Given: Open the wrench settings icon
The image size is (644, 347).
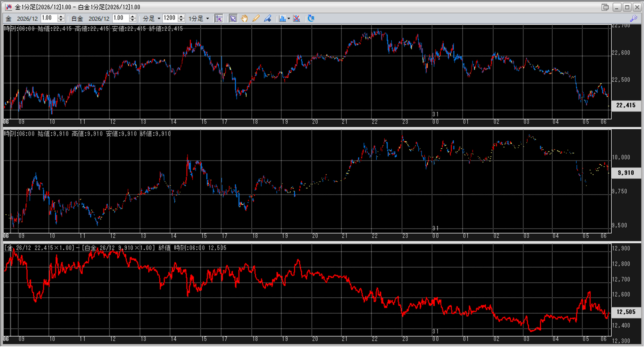Looking at the screenshot, I should click(633, 18).
